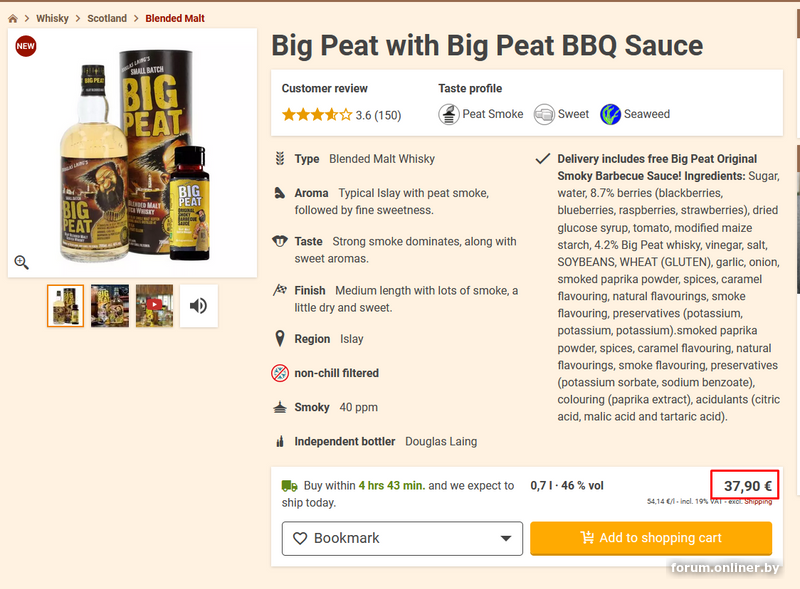Open Blended Malt breadcrumb category

(x=175, y=18)
